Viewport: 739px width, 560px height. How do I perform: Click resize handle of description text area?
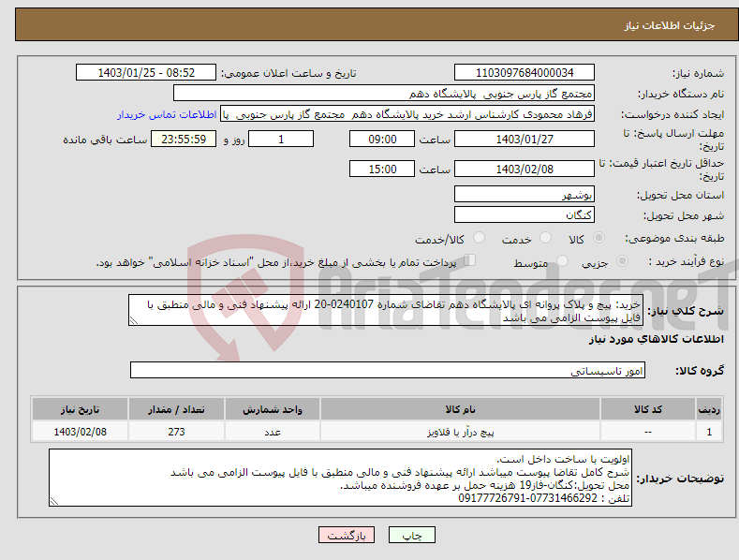point(134,320)
